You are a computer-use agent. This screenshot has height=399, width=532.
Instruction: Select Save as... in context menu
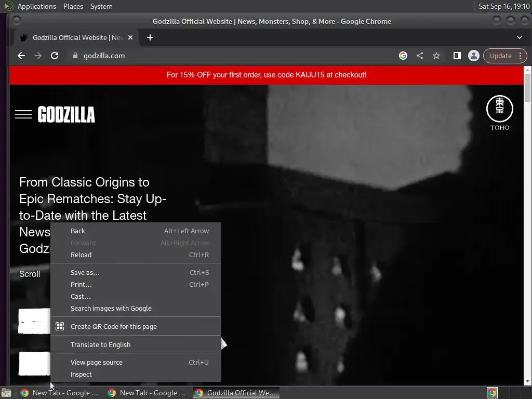(x=136, y=272)
